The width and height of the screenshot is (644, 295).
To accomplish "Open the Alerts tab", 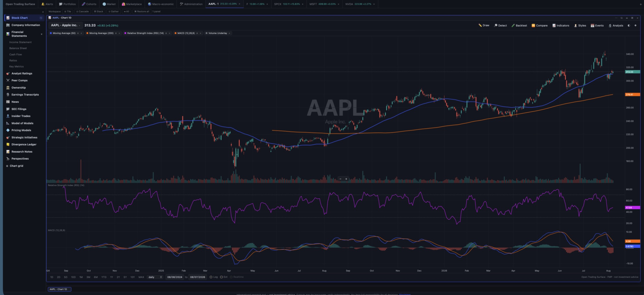I will [47, 4].
